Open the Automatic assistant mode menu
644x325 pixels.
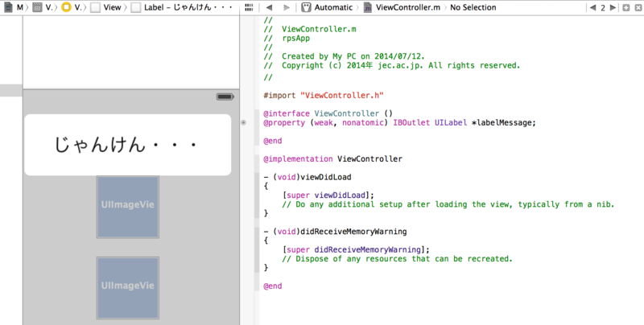(327, 7)
